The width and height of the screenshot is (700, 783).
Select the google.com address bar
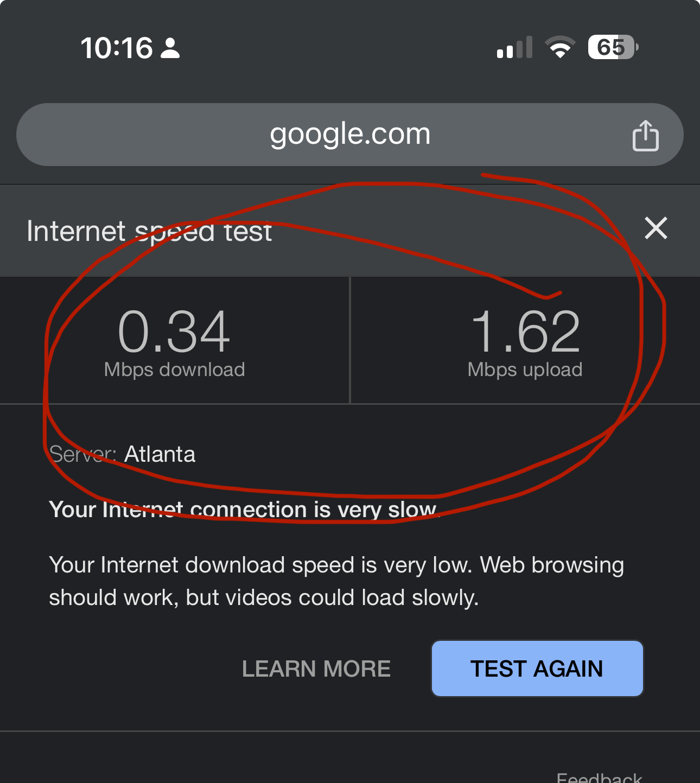pyautogui.click(x=350, y=135)
